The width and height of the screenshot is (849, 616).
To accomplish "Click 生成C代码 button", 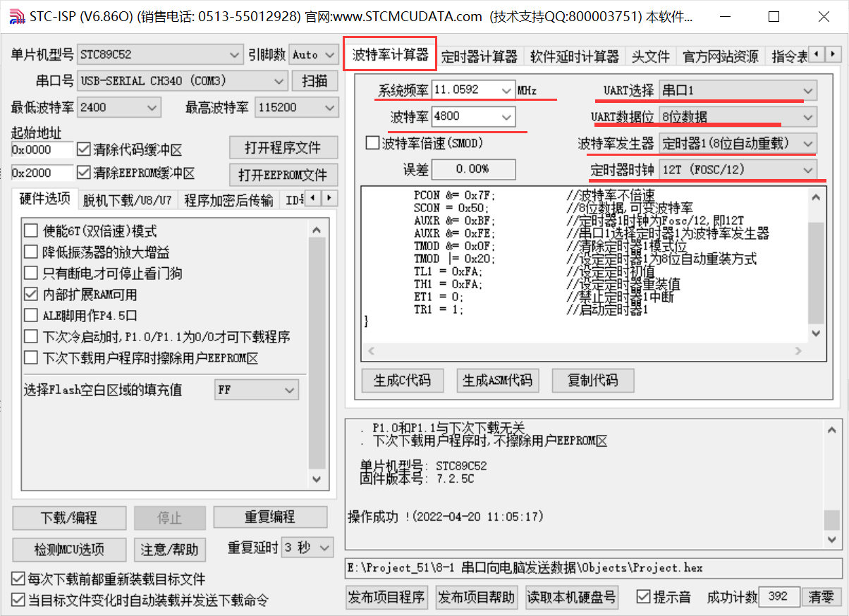I will (402, 381).
